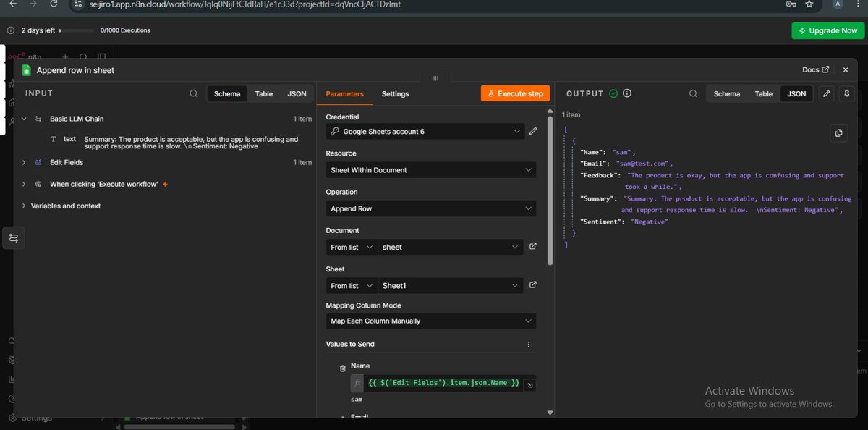Screen dimensions: 868x430
Task: Show INPUT as Table
Action: tap(264, 94)
